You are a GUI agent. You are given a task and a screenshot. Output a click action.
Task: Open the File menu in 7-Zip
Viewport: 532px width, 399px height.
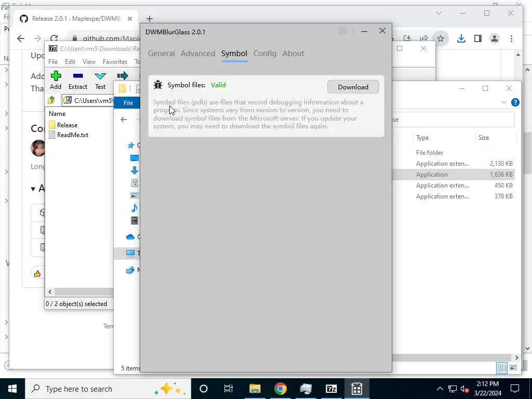pos(53,62)
